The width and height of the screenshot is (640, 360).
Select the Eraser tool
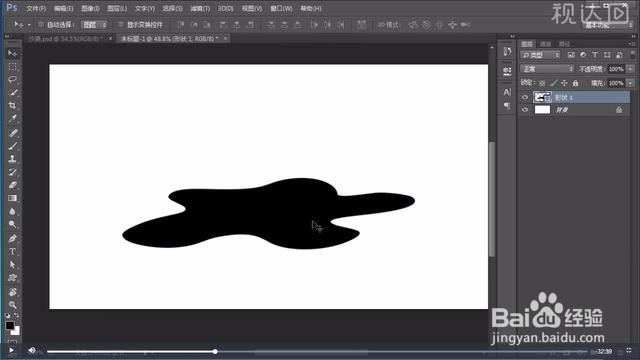12,185
